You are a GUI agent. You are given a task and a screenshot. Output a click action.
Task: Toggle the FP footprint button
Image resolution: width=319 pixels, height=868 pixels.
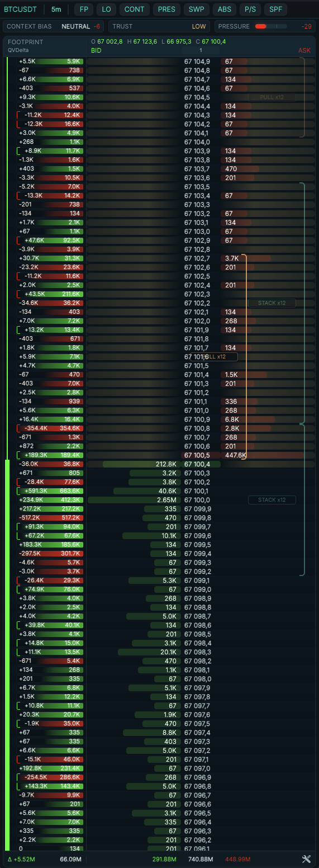tap(84, 9)
